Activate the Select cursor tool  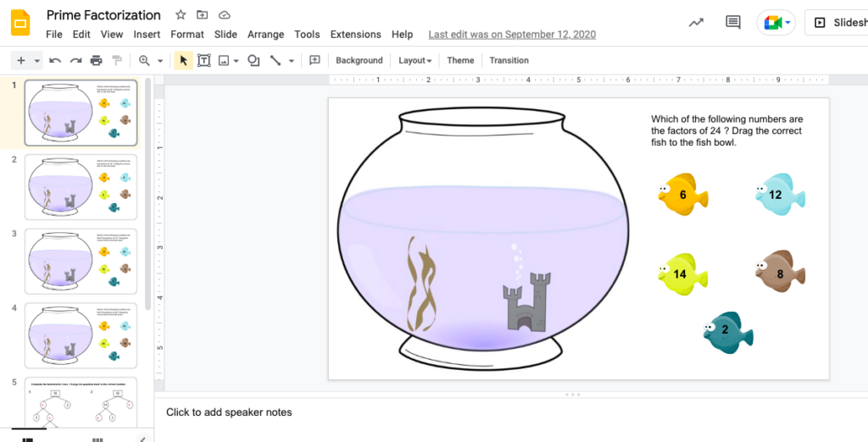pos(183,61)
